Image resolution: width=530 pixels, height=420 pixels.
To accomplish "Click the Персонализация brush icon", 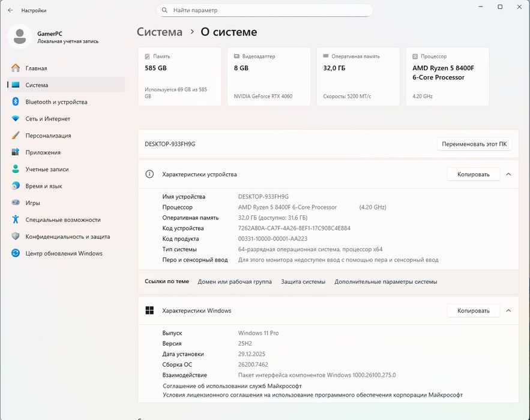I will coord(16,136).
